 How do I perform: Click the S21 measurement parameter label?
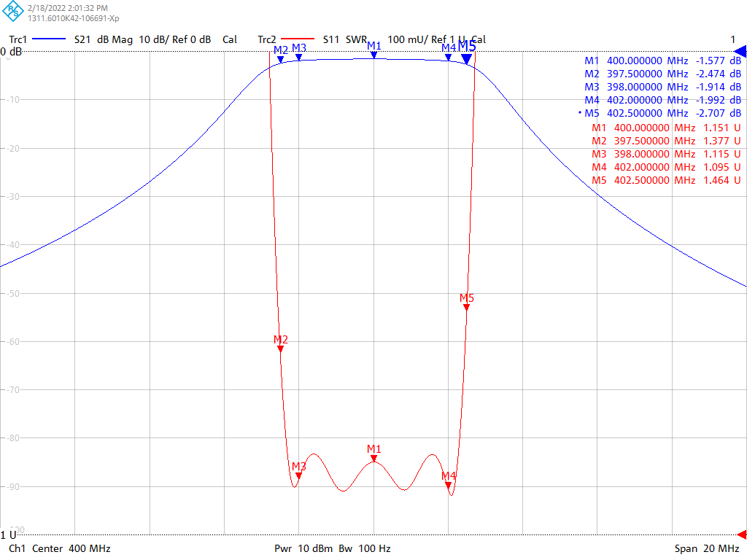(x=82, y=39)
